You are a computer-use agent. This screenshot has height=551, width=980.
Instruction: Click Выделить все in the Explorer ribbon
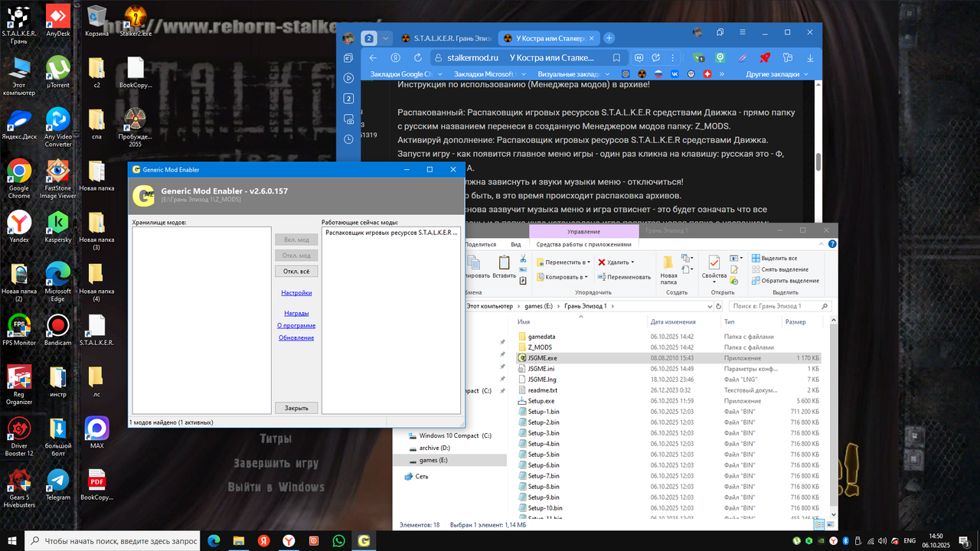pyautogui.click(x=774, y=259)
